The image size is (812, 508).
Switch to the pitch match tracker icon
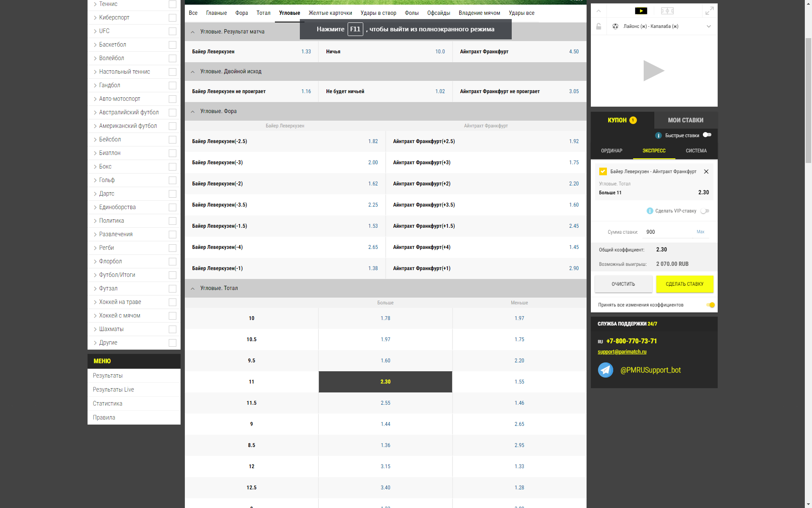coord(667,11)
